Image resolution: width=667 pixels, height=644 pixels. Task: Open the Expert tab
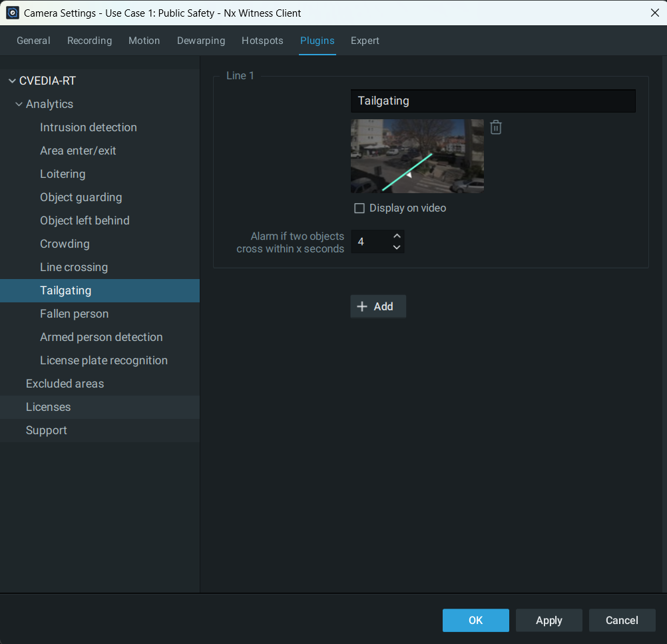point(365,41)
